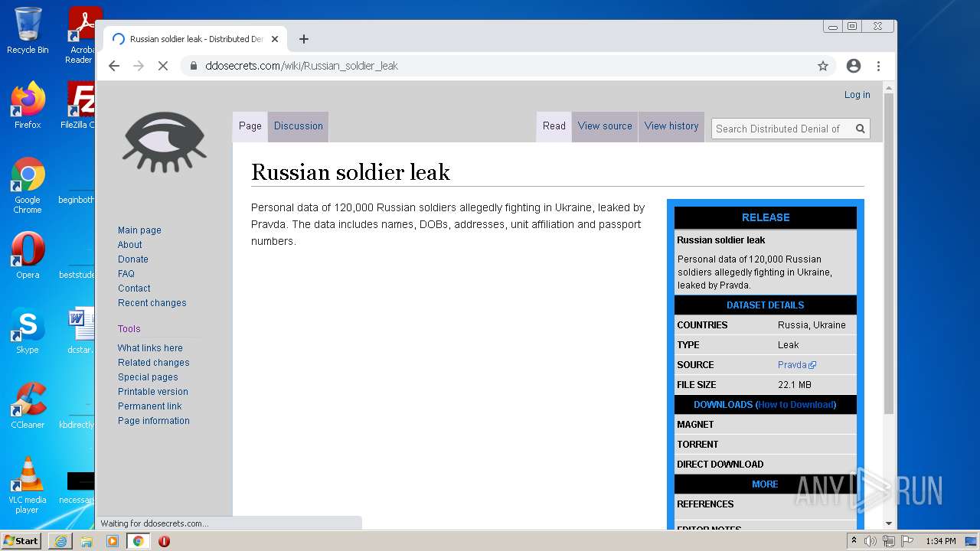Viewport: 980px width, 551px height.
Task: Click the address bar URL
Action: tap(302, 66)
